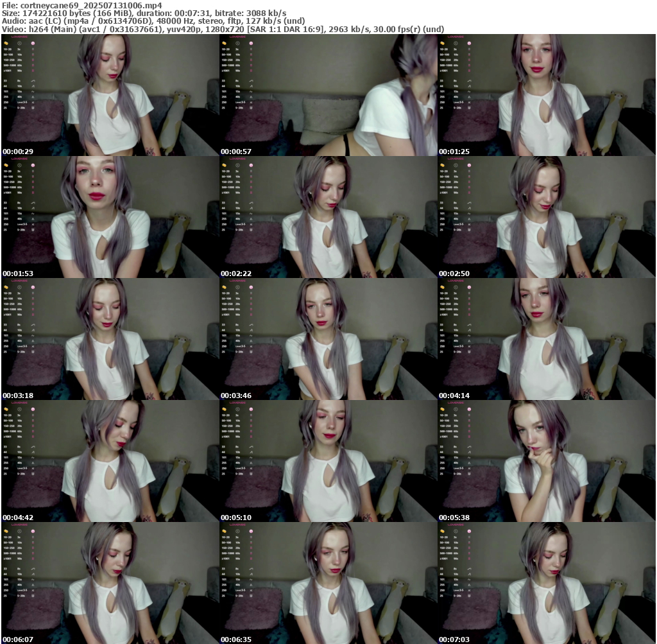Click the 00:02:50 video thumbnail
The image size is (657, 644).
[547, 217]
